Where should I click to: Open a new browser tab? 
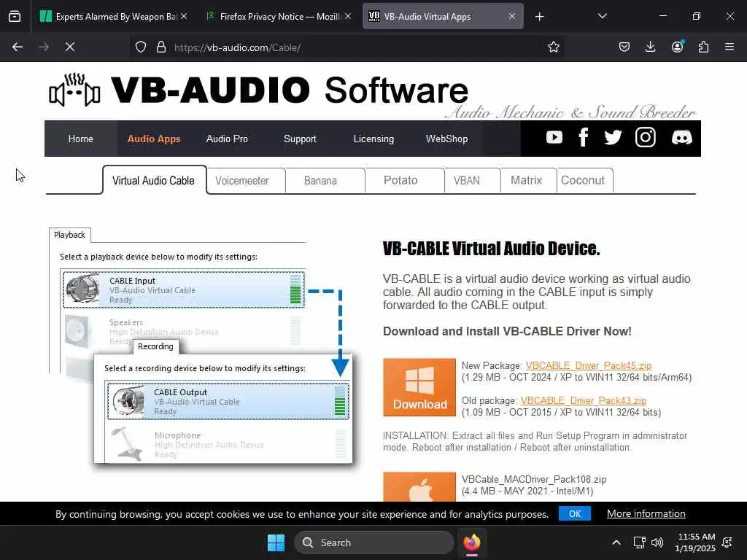(539, 17)
